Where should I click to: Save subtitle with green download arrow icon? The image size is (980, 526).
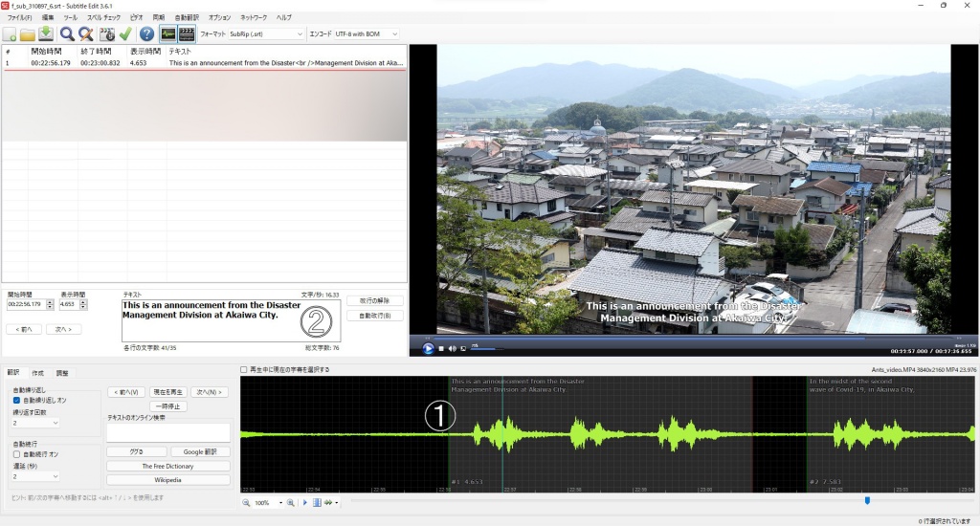coord(46,33)
